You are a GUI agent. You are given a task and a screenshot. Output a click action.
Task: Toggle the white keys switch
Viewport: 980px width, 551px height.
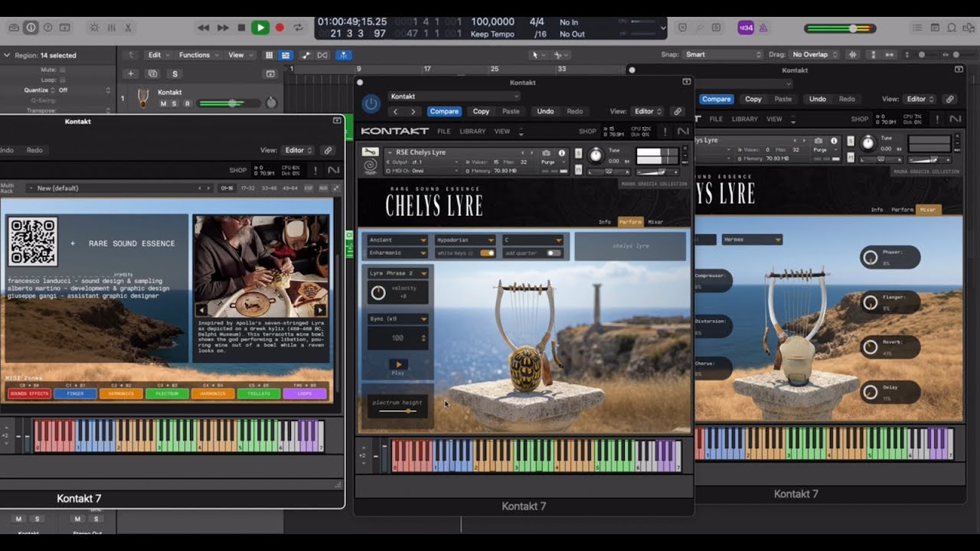click(x=487, y=253)
